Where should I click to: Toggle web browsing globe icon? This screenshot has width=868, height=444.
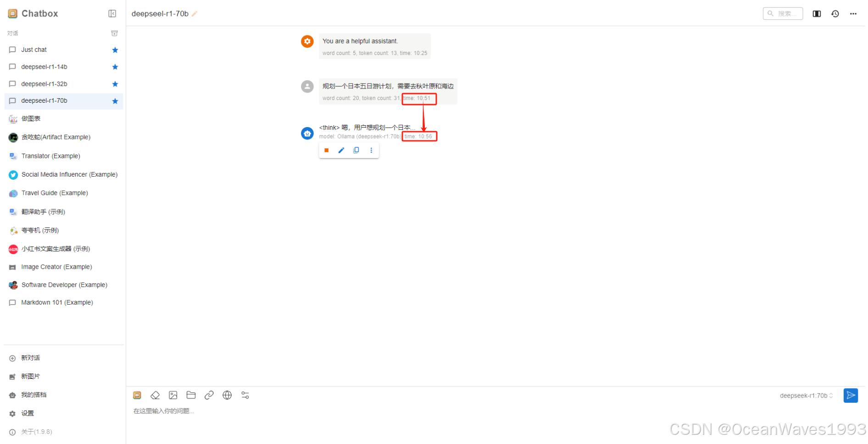227,395
